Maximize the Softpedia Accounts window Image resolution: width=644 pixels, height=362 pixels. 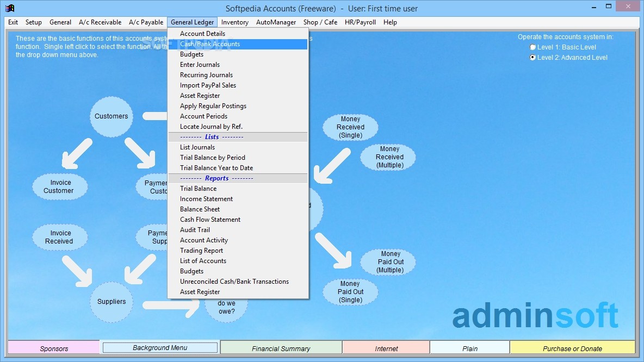tap(609, 6)
